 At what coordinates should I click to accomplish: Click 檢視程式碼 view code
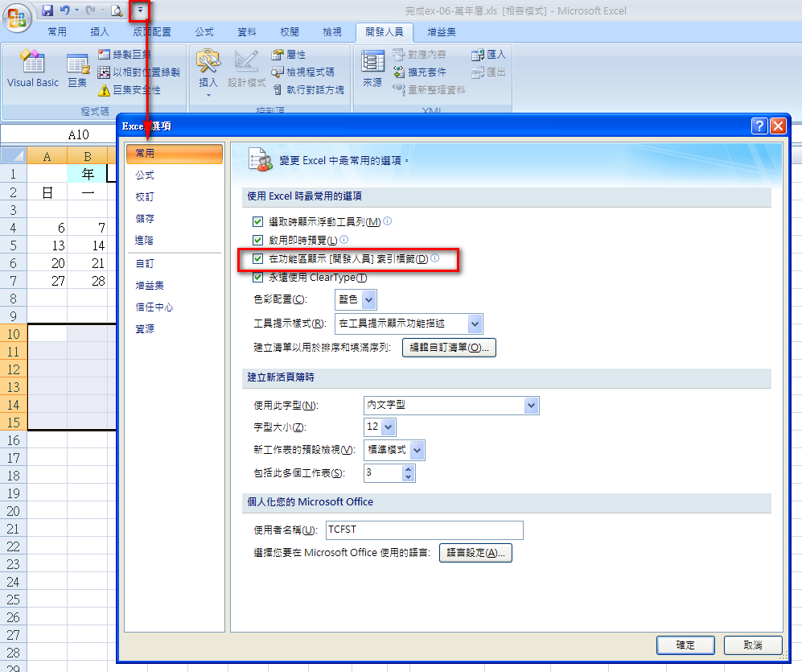(302, 72)
